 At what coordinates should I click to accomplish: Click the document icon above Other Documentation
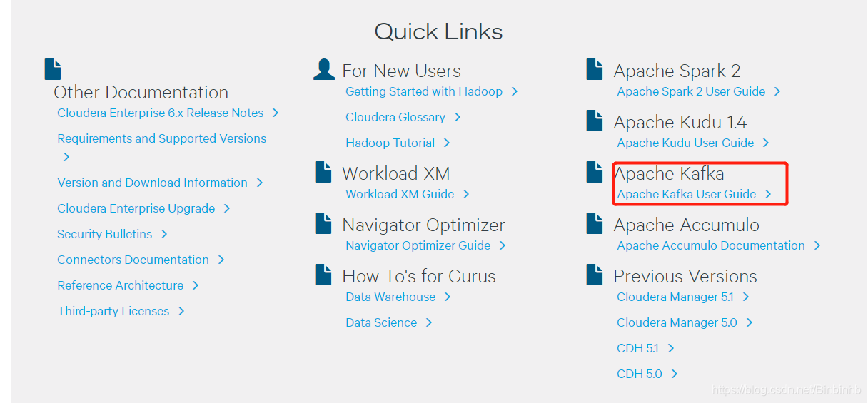(x=53, y=69)
